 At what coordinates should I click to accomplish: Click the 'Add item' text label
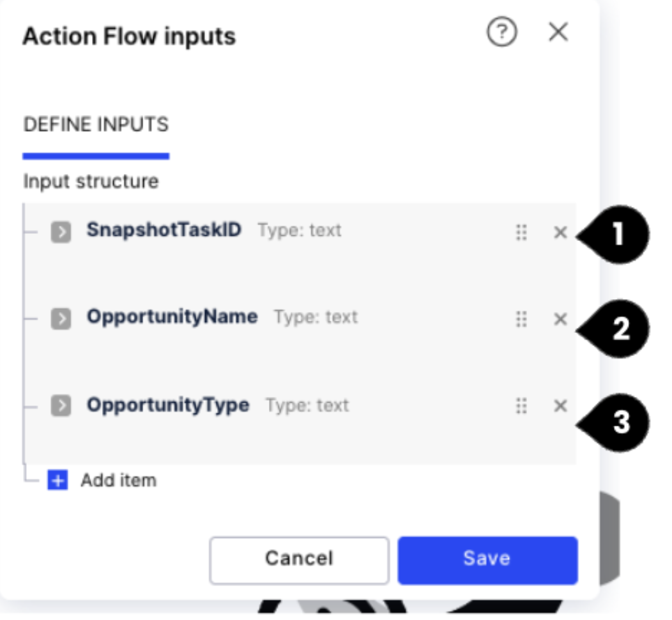click(118, 481)
